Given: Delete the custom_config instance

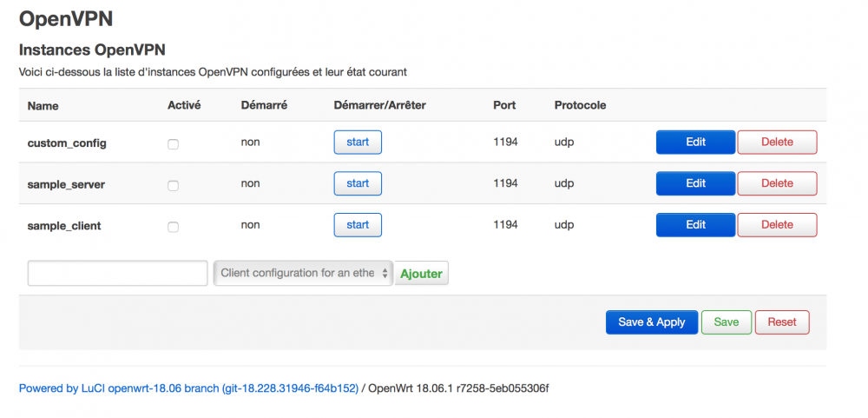Looking at the screenshot, I should (x=777, y=142).
